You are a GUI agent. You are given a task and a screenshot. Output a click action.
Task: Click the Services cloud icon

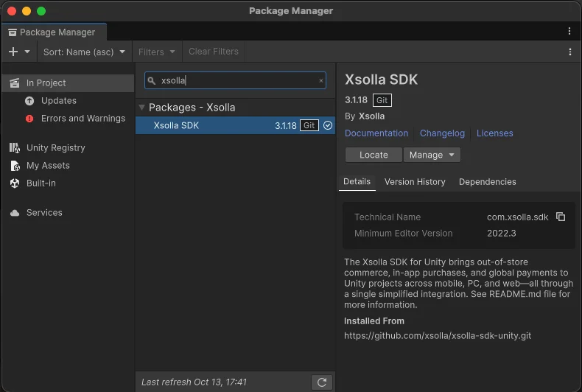click(x=15, y=213)
